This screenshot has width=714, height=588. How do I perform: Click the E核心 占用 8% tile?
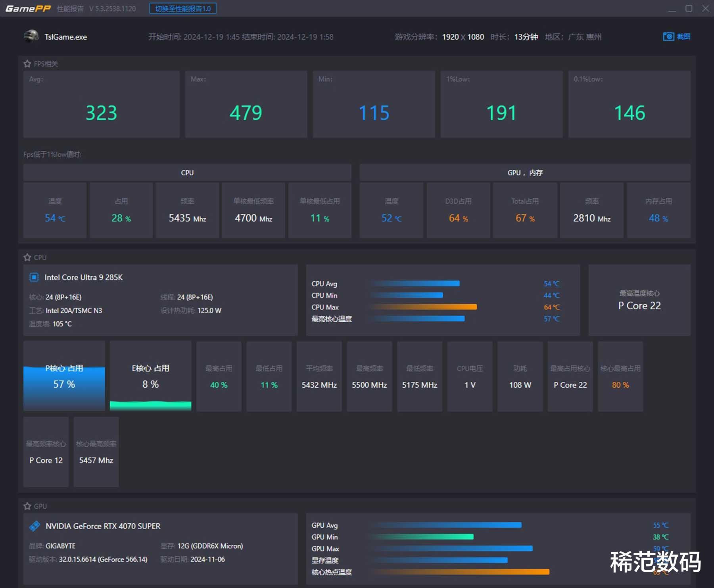point(150,376)
